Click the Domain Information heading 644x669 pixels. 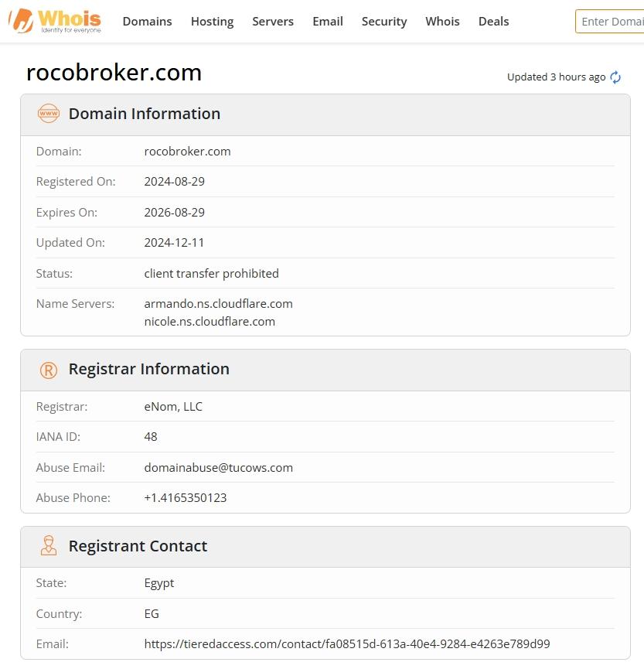point(145,114)
